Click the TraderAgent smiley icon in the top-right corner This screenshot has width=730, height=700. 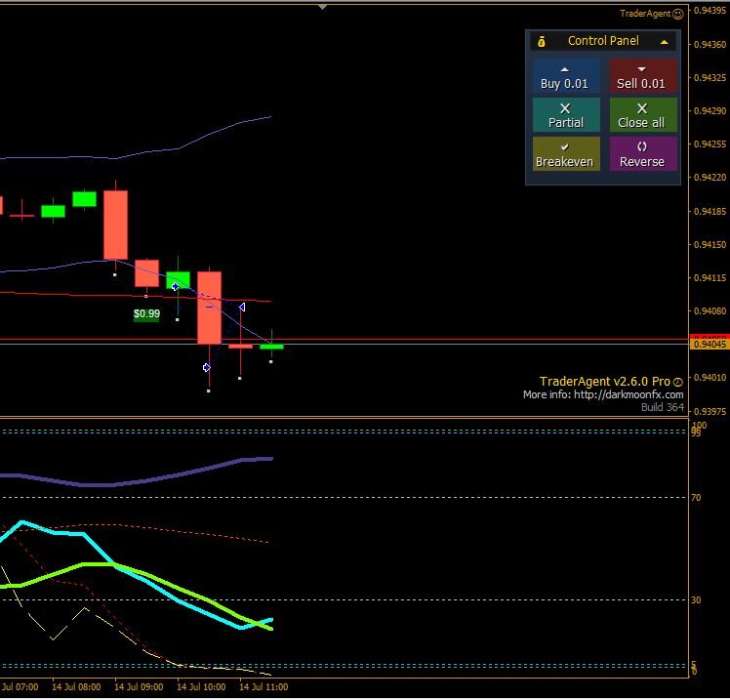tap(678, 14)
